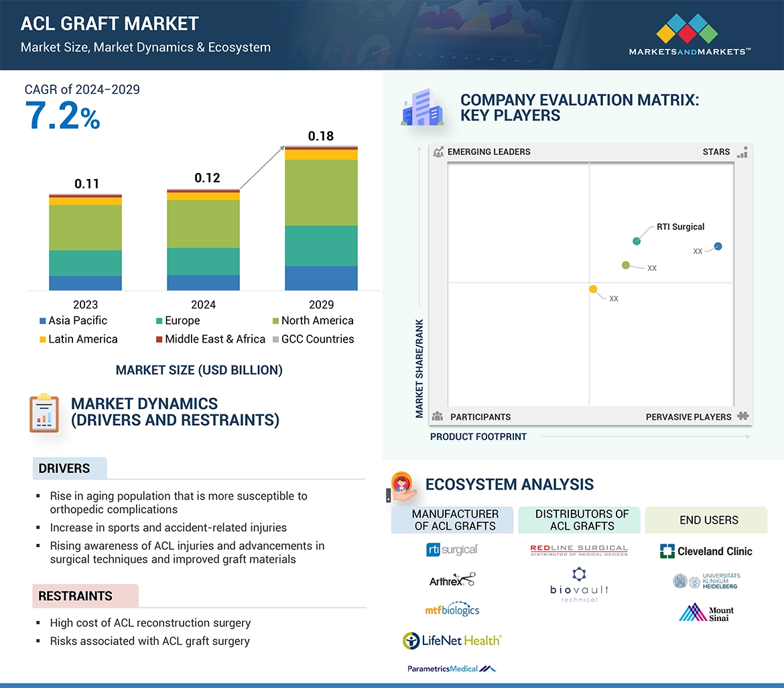Open the RTI Surgical label in the matrix
The image size is (784, 688).
click(x=681, y=227)
